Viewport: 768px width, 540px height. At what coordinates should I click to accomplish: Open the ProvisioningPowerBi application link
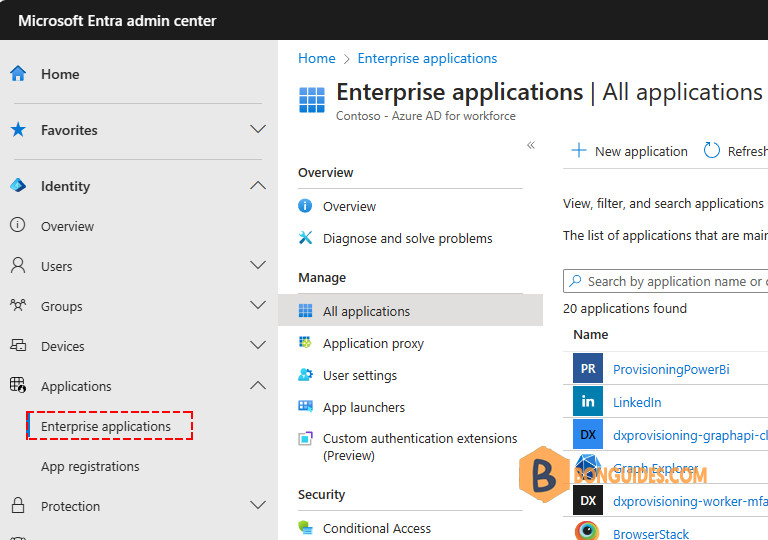pyautogui.click(x=671, y=369)
